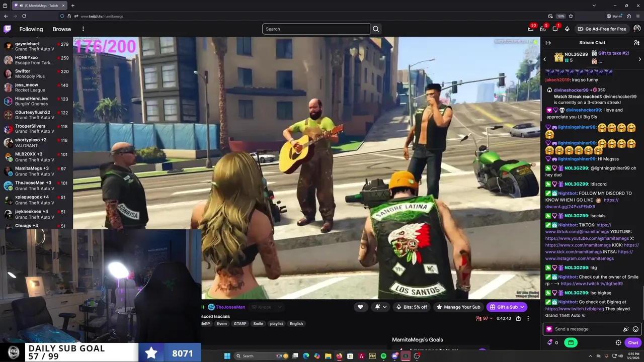
Task: Open shortypiexo channel in sidebar
Action: click(36, 143)
